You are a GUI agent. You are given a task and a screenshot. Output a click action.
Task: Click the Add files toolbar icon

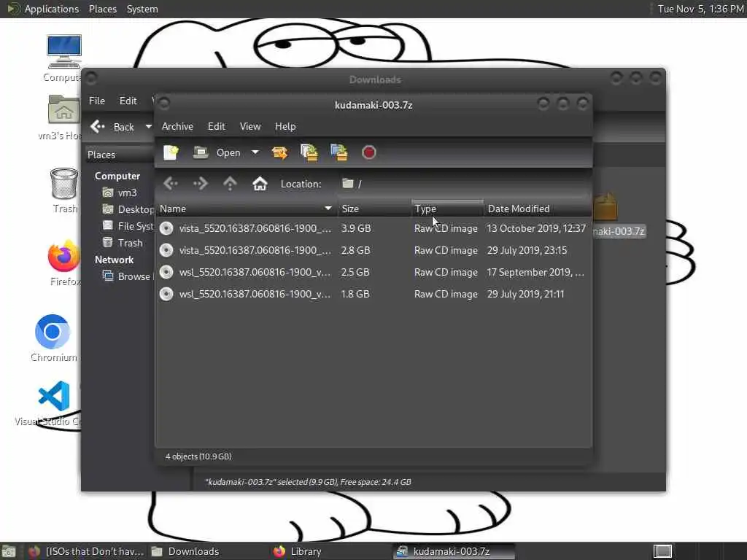(309, 152)
